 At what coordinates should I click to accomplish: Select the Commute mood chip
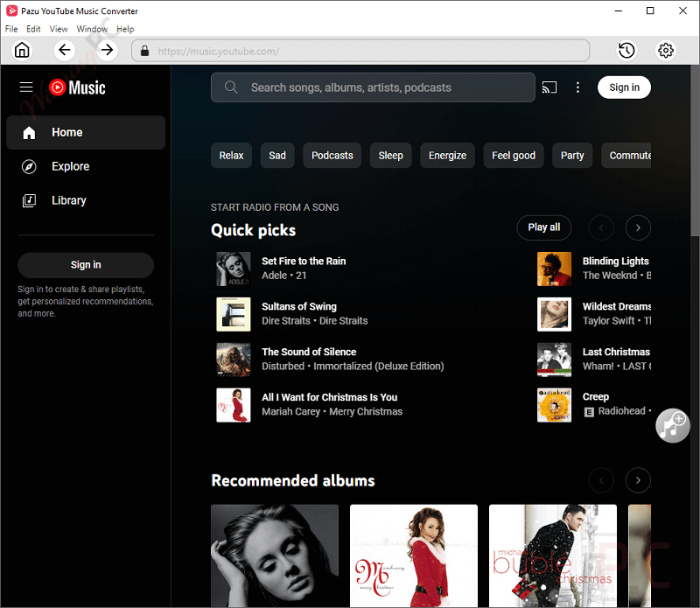[x=626, y=156]
